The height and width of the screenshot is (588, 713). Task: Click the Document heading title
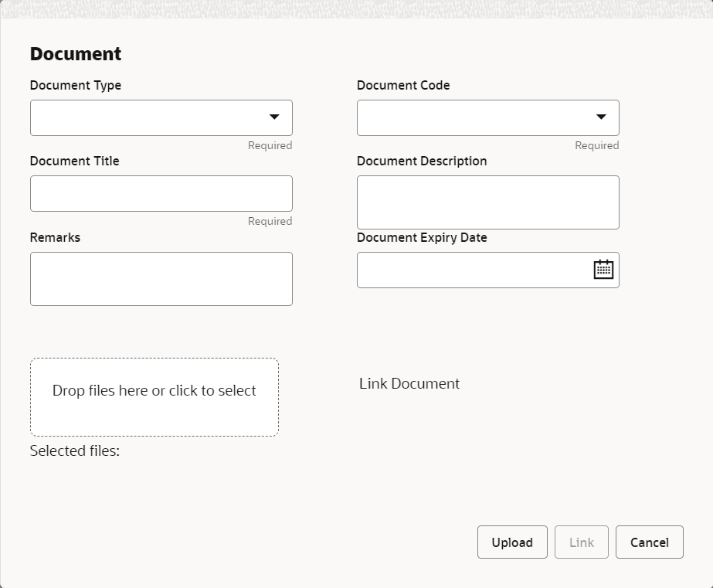click(76, 54)
